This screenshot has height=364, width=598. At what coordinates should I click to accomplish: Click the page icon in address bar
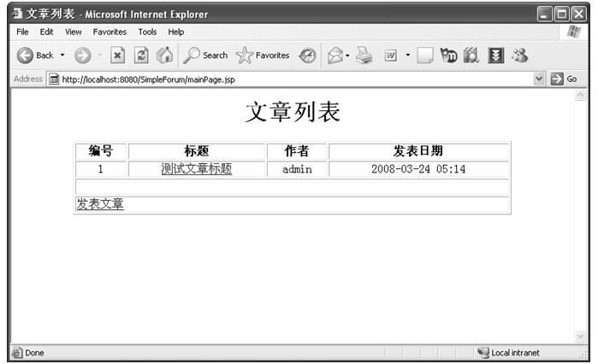tap(54, 79)
